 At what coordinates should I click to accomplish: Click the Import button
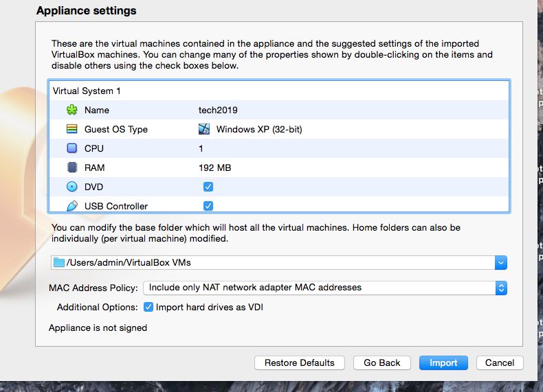click(x=443, y=362)
